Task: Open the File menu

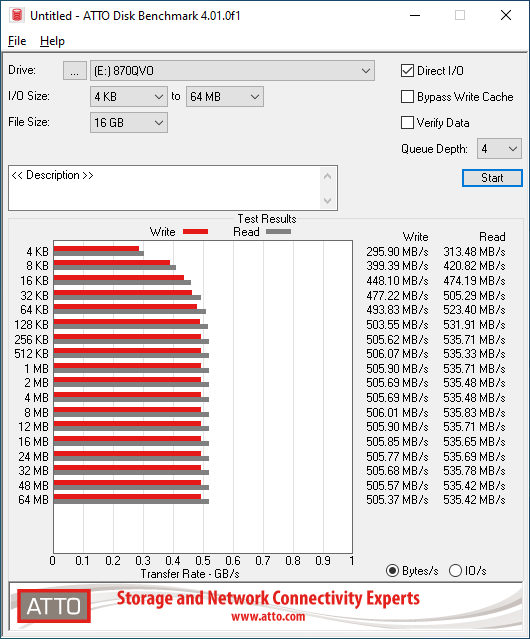Action: click(x=17, y=41)
